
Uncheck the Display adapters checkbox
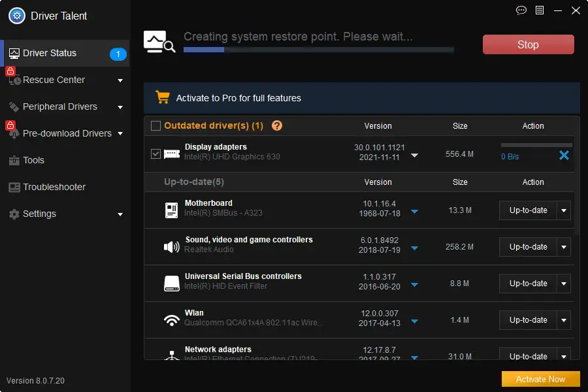155,154
